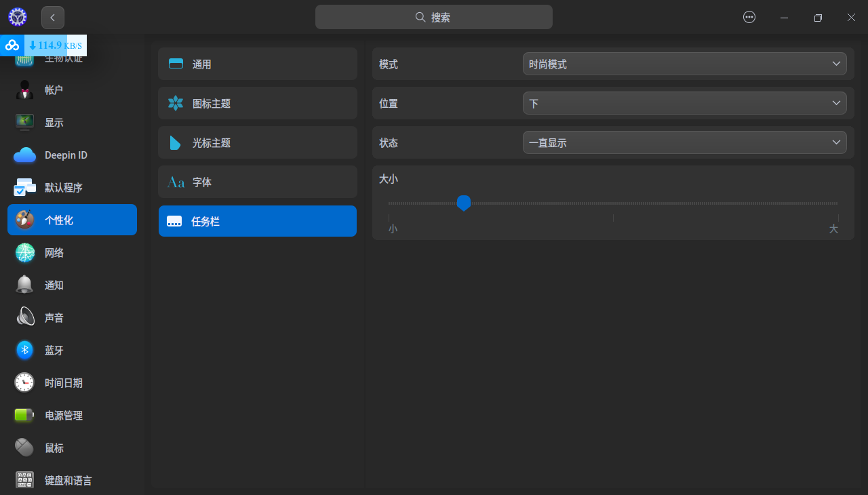Select 默认程序 in the sidebar
Viewport: 868px width, 495px height.
72,187
